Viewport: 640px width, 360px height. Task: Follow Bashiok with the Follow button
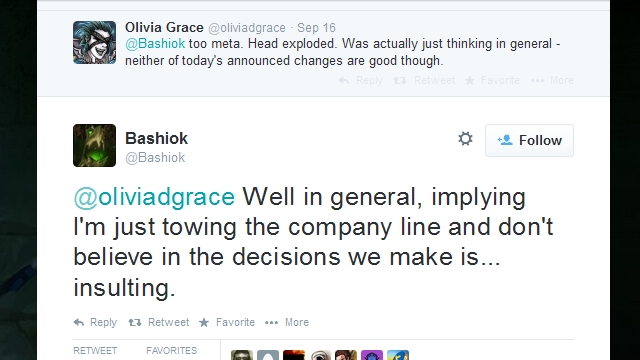coord(529,140)
